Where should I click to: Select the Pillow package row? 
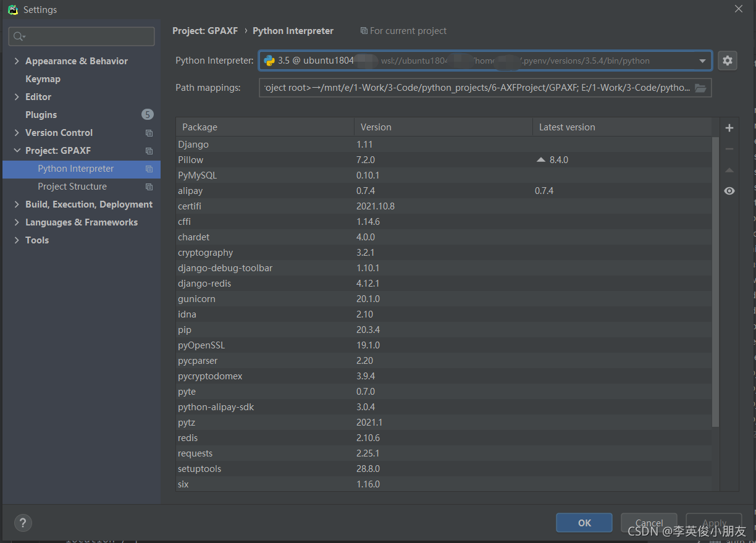click(x=443, y=160)
